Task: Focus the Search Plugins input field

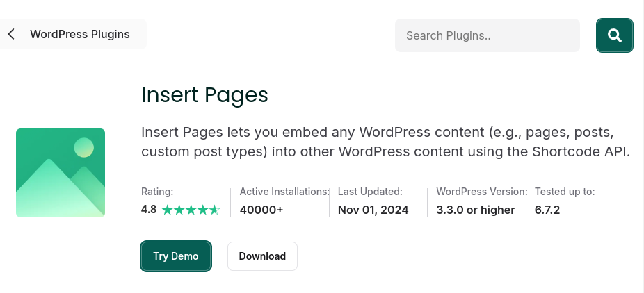Action: (x=487, y=35)
